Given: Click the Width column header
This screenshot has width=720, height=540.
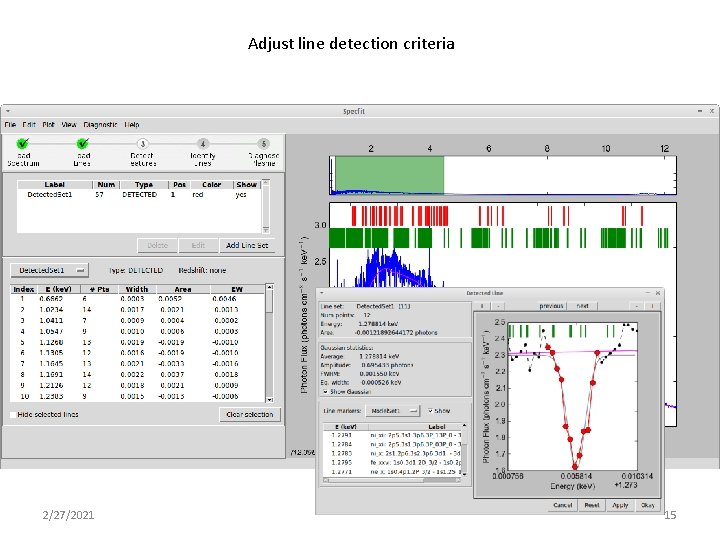Looking at the screenshot, I should pos(137,289).
